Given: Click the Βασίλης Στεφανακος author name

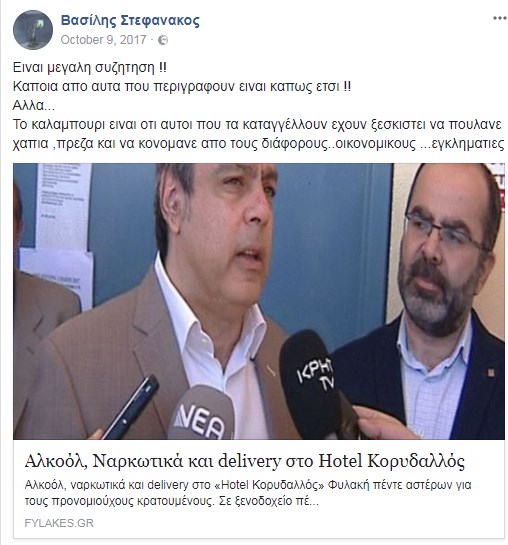Looking at the screenshot, I should (x=130, y=21).
